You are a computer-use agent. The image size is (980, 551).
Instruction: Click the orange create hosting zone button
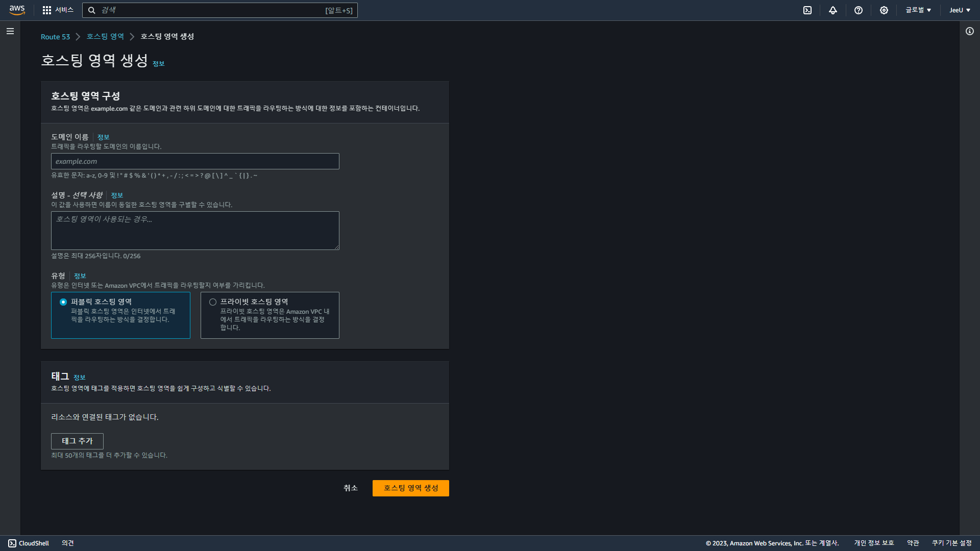tap(410, 488)
